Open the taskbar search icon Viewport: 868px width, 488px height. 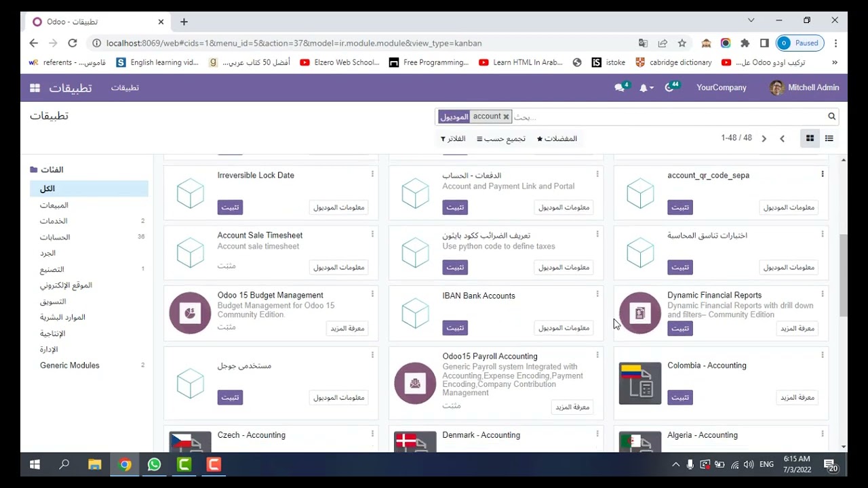click(64, 465)
